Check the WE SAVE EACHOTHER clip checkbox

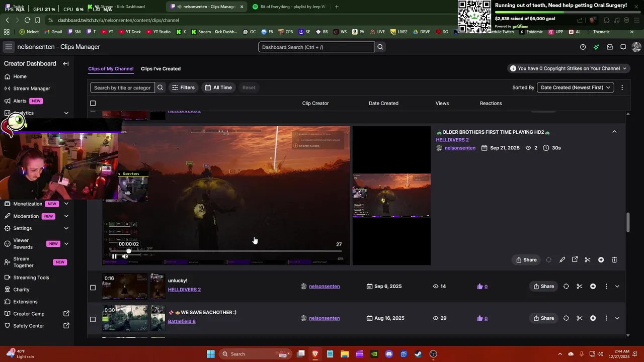93,319
